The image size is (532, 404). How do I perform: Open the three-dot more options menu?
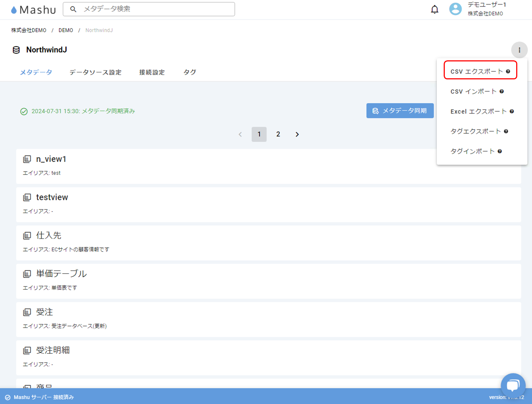click(x=519, y=50)
